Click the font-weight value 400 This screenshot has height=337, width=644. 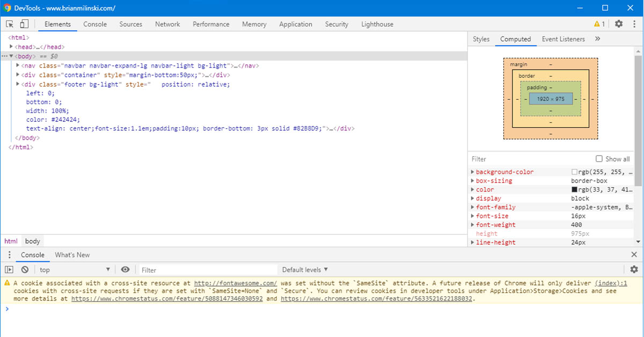(x=576, y=225)
